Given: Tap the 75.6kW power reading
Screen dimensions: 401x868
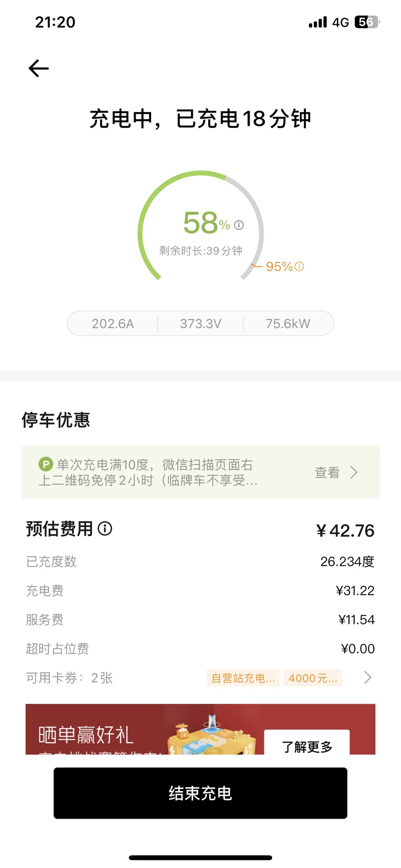Looking at the screenshot, I should [x=288, y=324].
